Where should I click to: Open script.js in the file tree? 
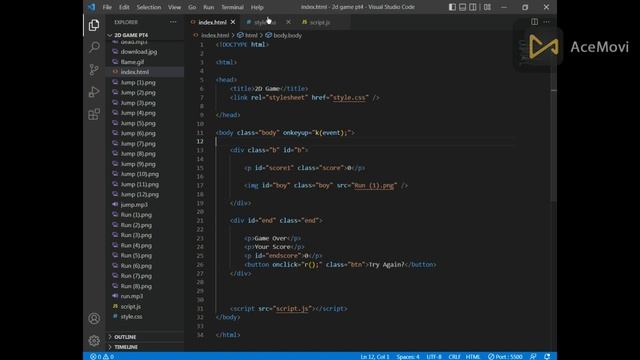click(x=131, y=307)
